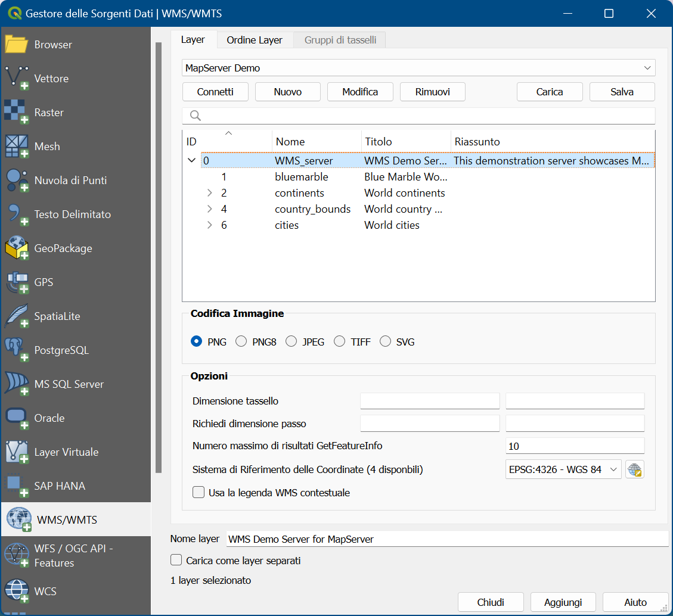Viewport: 673px width, 616px height.
Task: Select MS SQL Server source
Action: point(76,384)
